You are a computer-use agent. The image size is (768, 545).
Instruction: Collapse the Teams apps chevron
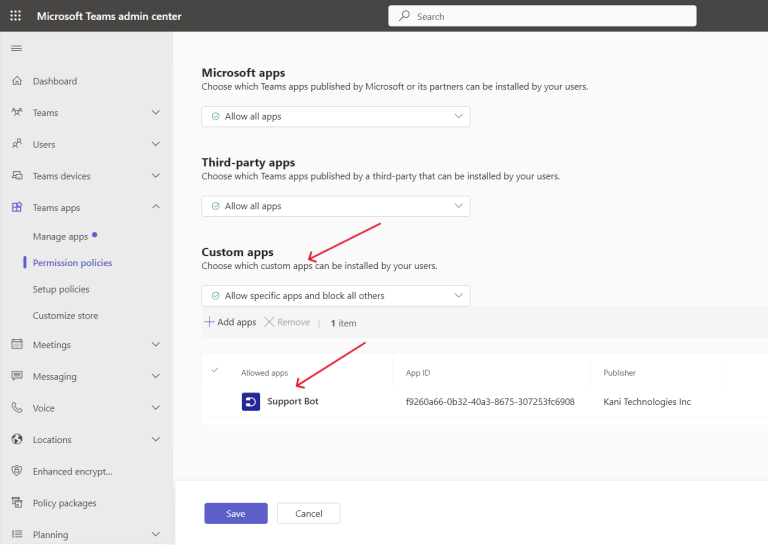156,207
